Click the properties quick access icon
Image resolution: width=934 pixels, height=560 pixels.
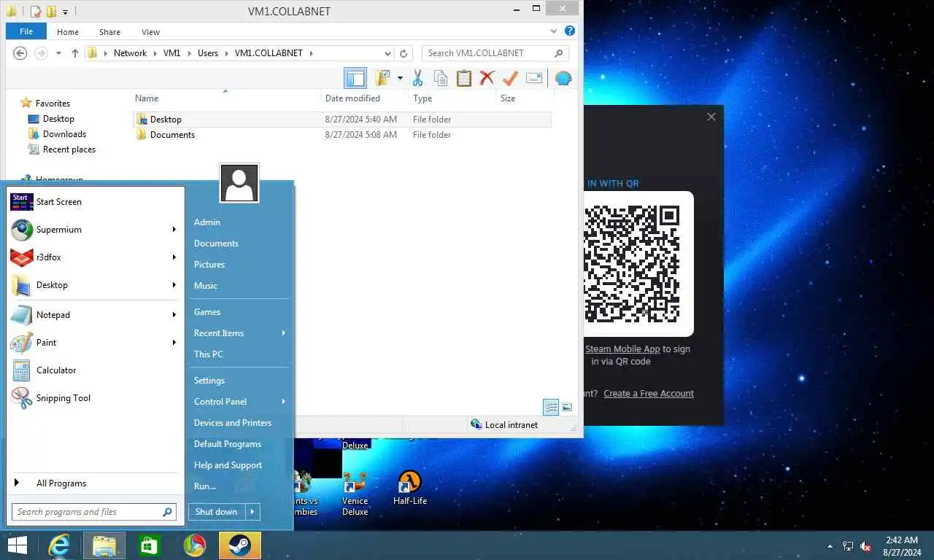coord(35,11)
